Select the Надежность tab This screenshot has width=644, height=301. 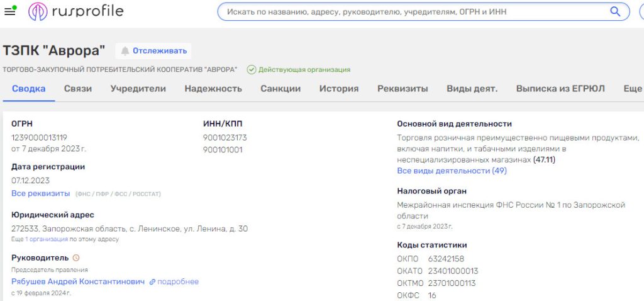tap(213, 89)
